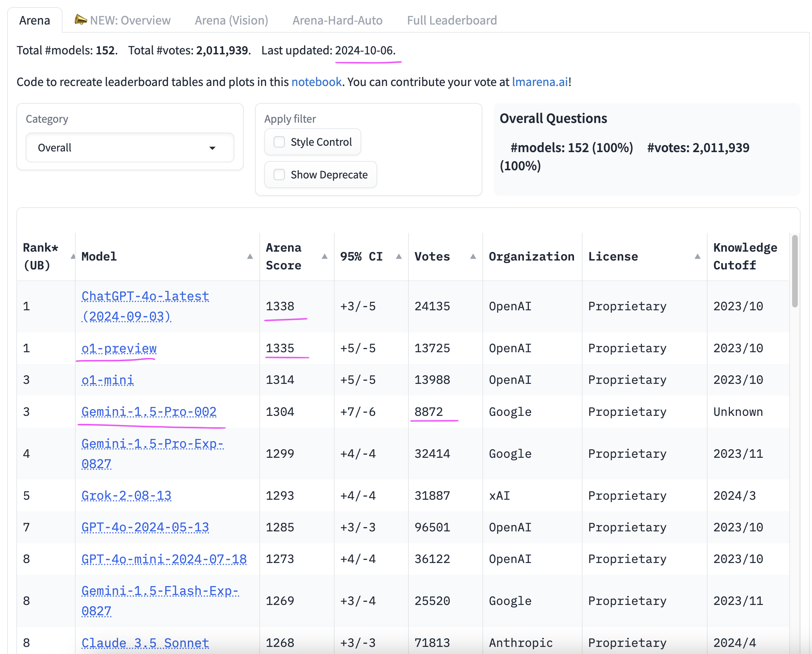Image resolution: width=812 pixels, height=654 pixels.
Task: Visit the lmarena.ai link
Action: [x=540, y=82]
